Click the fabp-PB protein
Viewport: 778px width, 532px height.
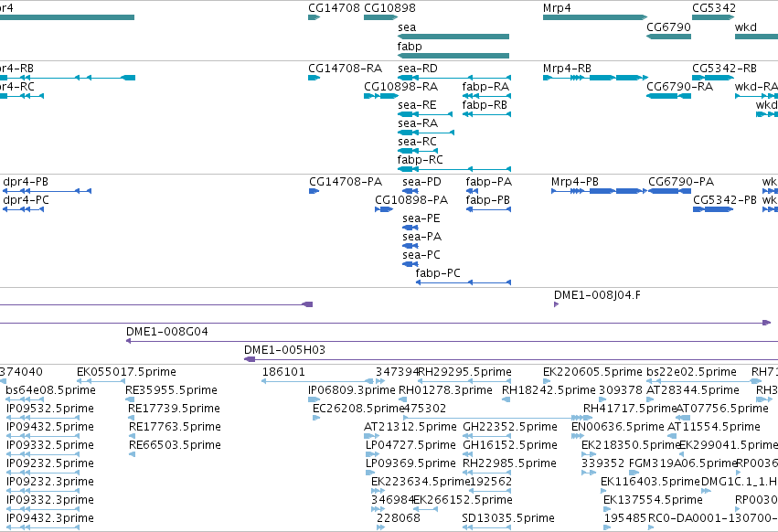(488, 209)
